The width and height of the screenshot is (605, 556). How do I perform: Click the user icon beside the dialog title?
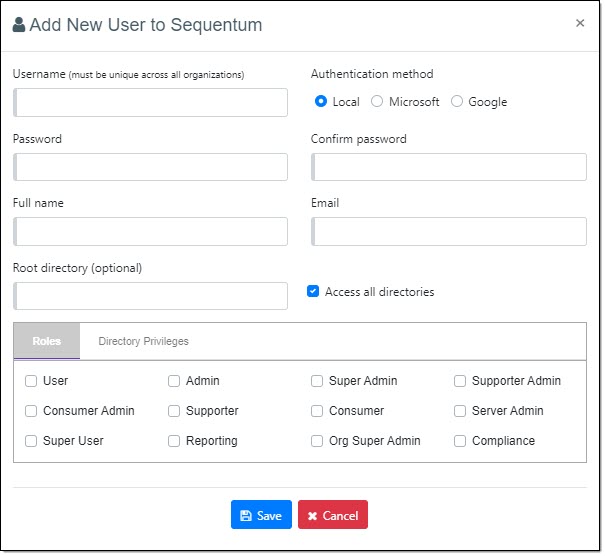[19, 25]
